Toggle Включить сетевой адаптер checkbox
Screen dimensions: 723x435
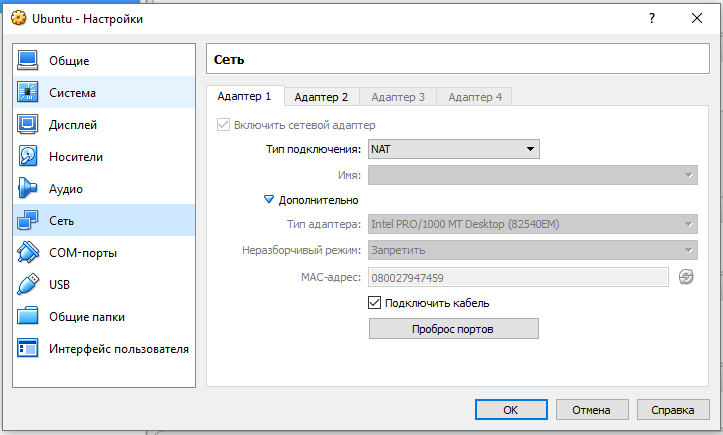tap(223, 125)
